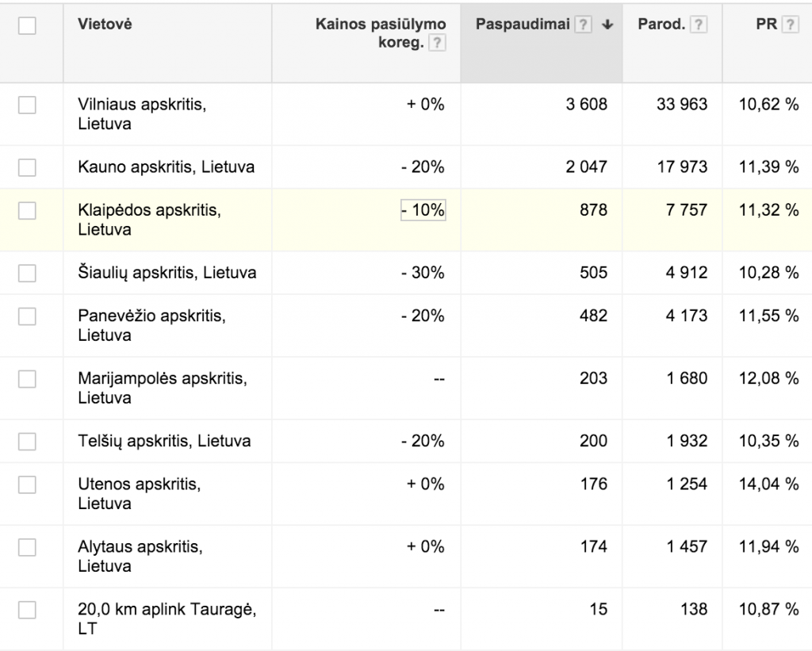Open help for Paspaudimai column

[584, 24]
